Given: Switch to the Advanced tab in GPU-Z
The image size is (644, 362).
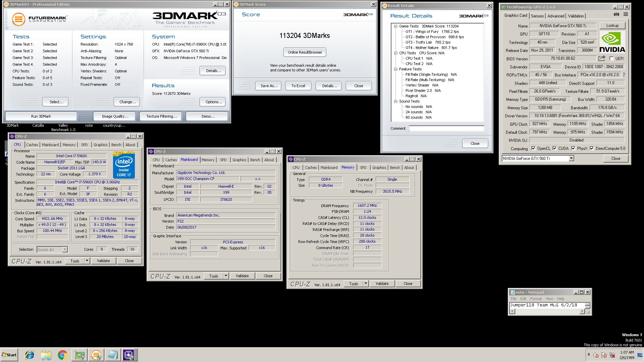Looking at the screenshot, I should 556,16.
